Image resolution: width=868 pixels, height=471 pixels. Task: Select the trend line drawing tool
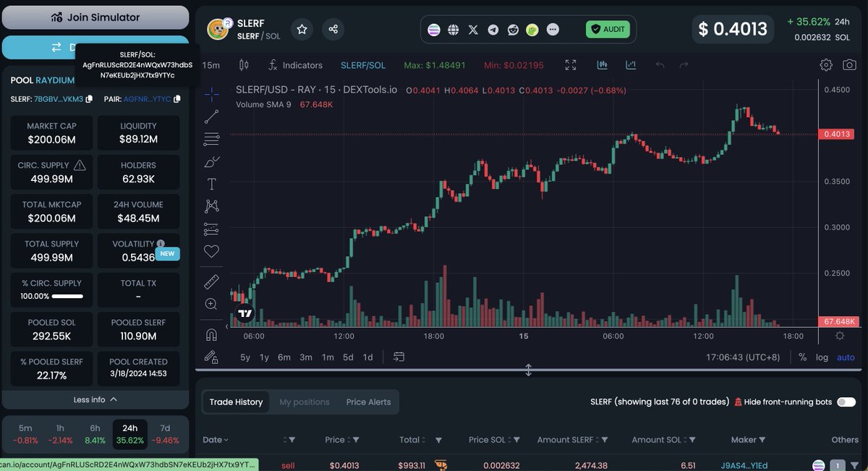pos(211,116)
